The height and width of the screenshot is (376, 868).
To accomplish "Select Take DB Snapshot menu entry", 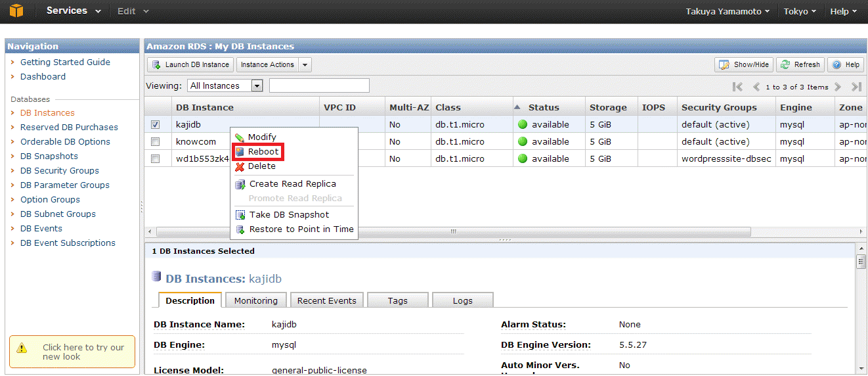I will [x=294, y=214].
